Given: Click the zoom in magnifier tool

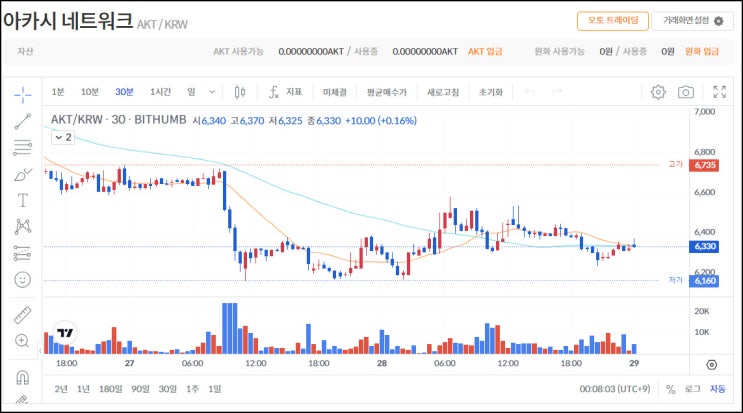Looking at the screenshot, I should tap(22, 341).
